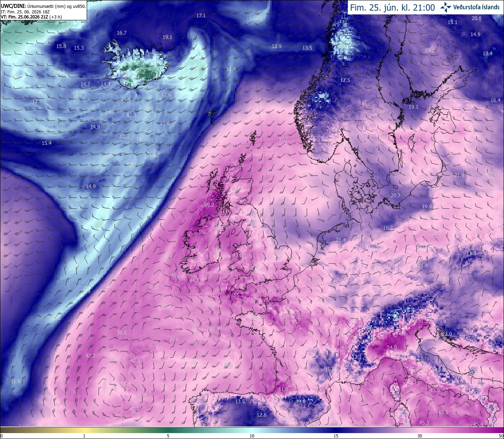Image resolution: width=504 pixels, height=439 pixels.
Task: Click the 42.2 value in the Atlantic
Action: (x=91, y=356)
